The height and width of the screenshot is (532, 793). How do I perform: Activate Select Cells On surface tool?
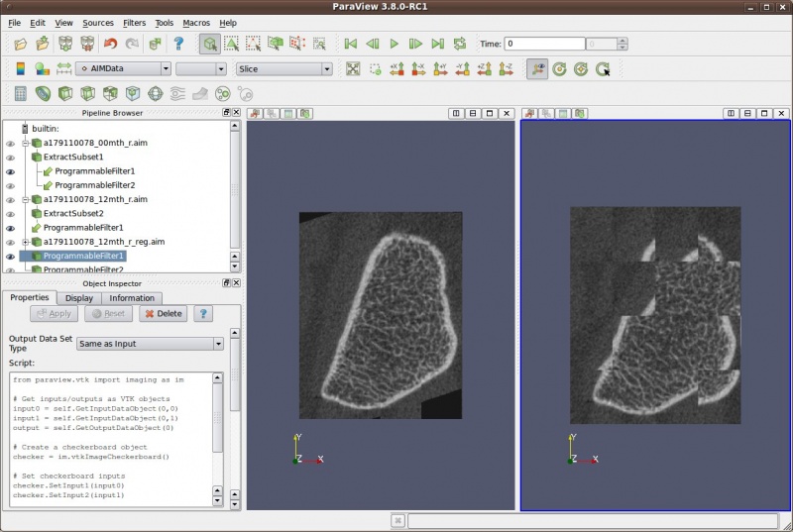coord(209,44)
